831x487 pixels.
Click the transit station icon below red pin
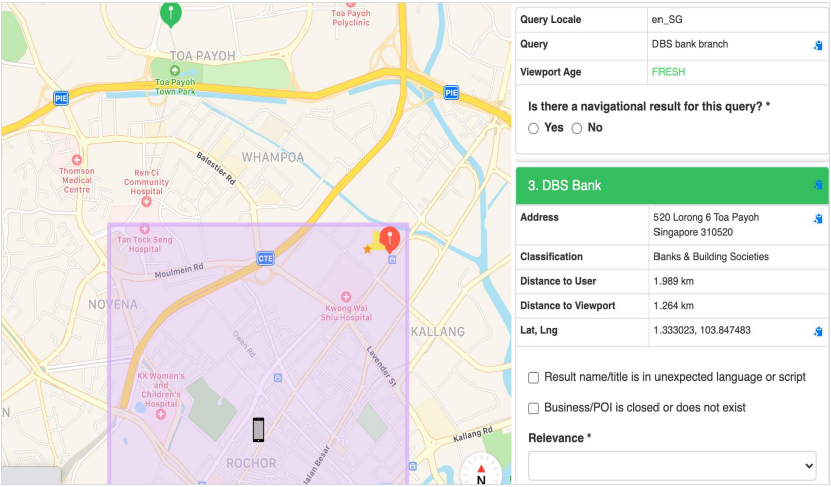point(392,260)
